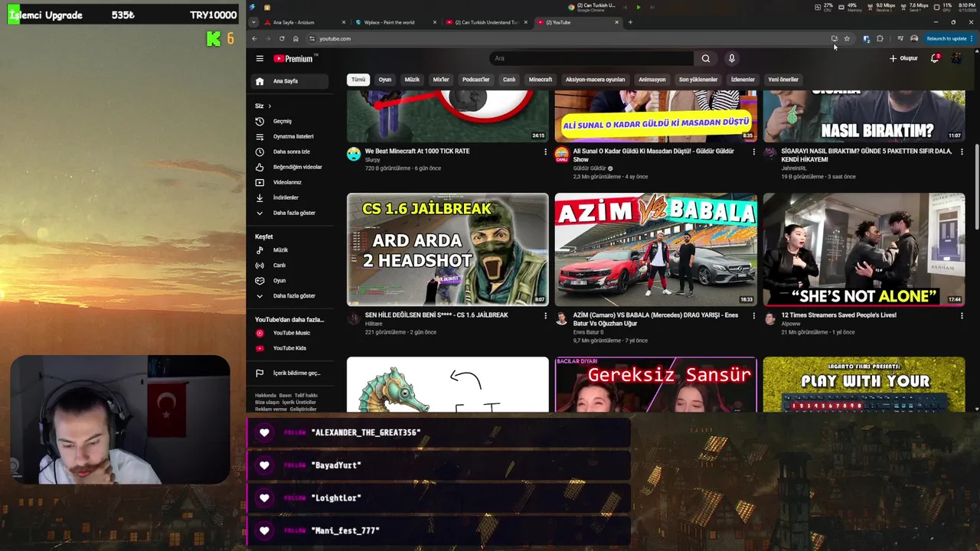The image size is (980, 551).
Task: Select the Müzik filter chip
Action: 412,80
